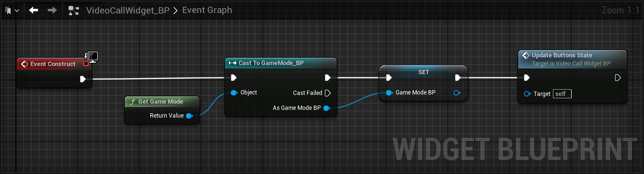Viewport: 644px width, 174px height.
Task: Select the Event Construct node title
Action: [53, 64]
